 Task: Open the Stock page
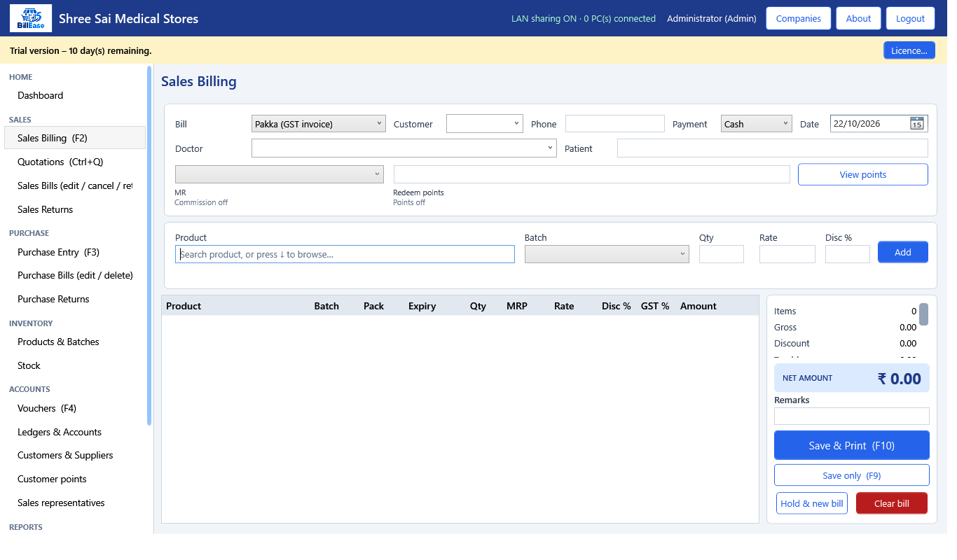click(x=75, y=365)
